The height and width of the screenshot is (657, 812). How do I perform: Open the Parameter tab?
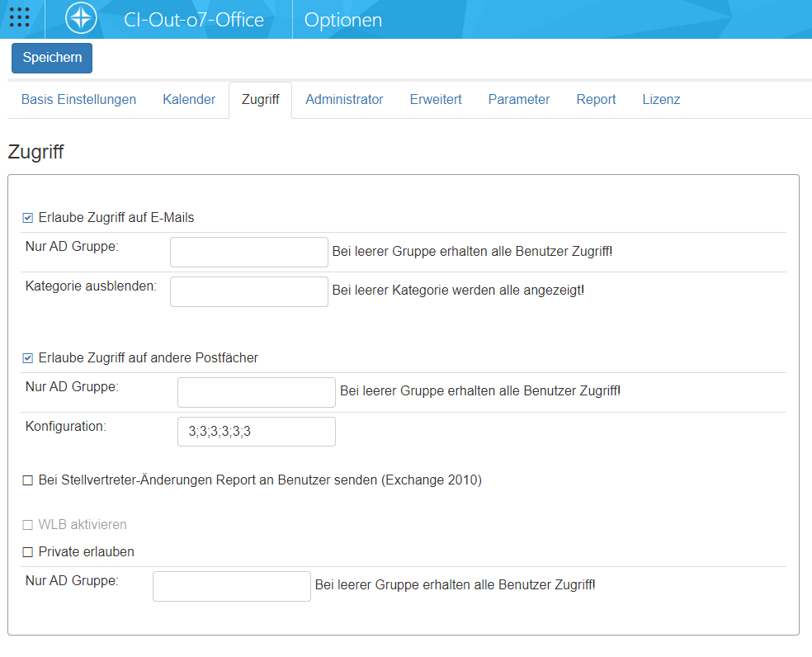tap(518, 100)
